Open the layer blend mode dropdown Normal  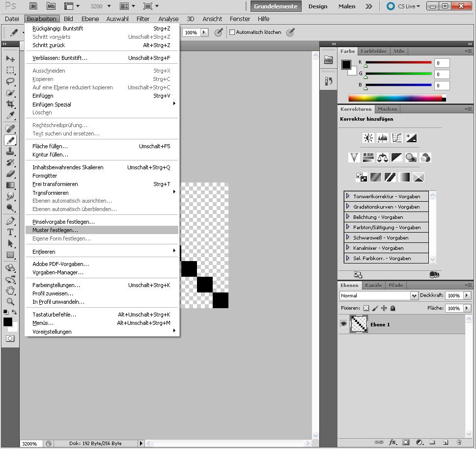point(378,296)
